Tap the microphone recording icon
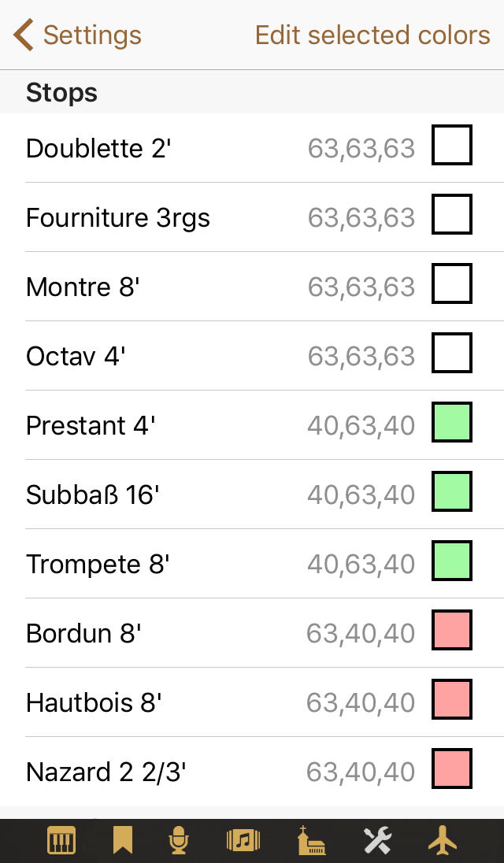 coord(180,841)
